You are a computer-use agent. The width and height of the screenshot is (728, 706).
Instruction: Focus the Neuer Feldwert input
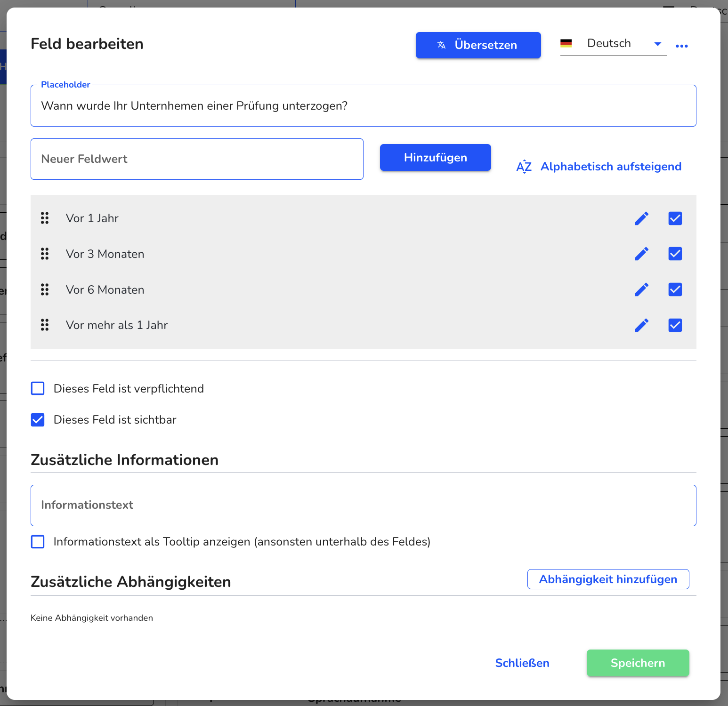pos(197,159)
